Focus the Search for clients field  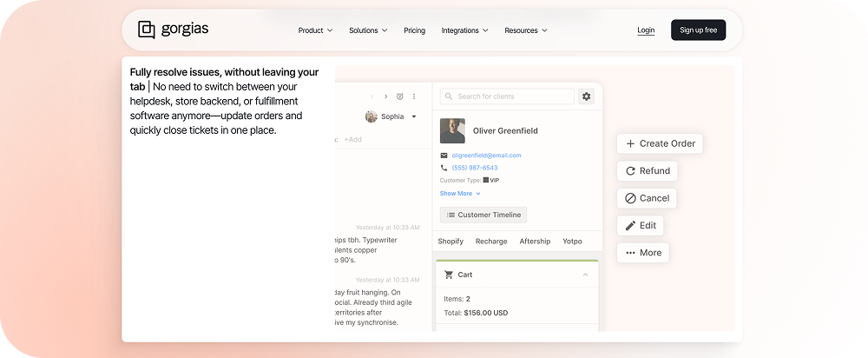pyautogui.click(x=507, y=96)
